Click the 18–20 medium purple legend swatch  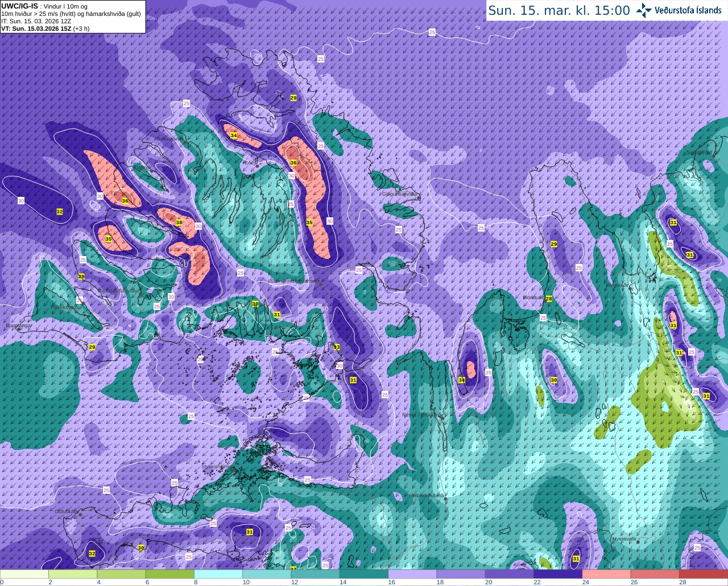[461, 574]
